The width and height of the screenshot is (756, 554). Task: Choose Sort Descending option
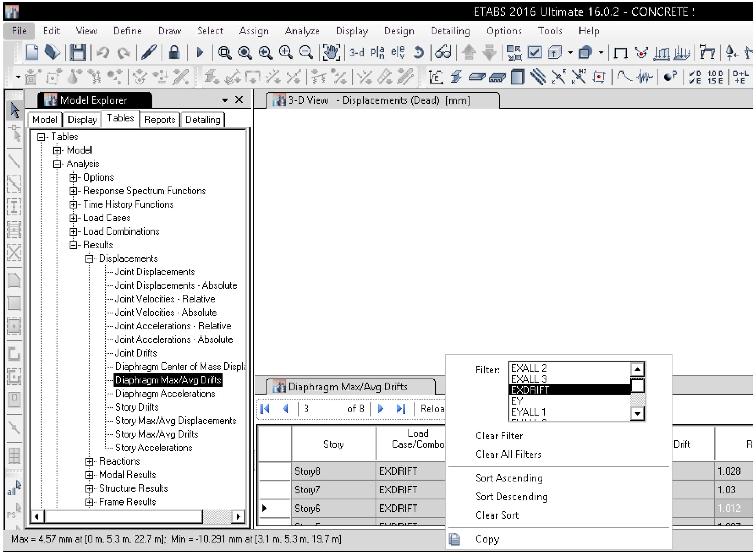click(x=512, y=497)
